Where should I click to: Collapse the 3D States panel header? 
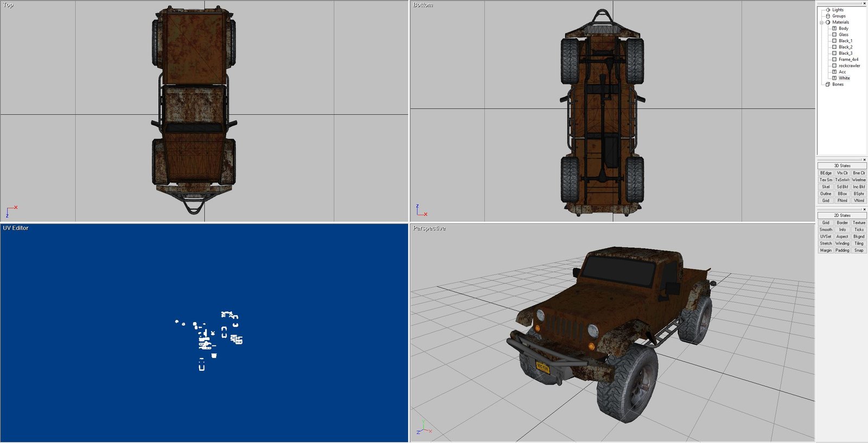[x=842, y=166]
